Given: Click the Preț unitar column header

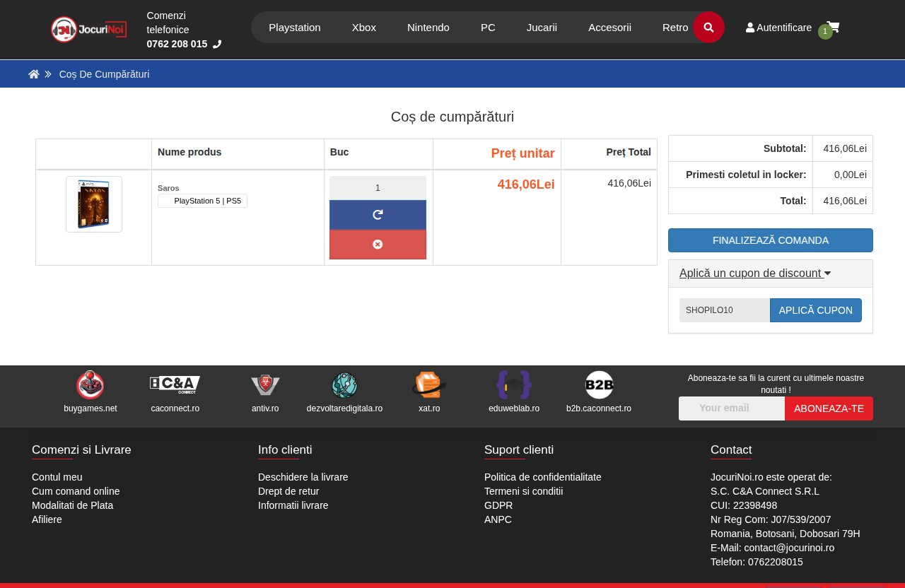Looking at the screenshot, I should (523, 153).
